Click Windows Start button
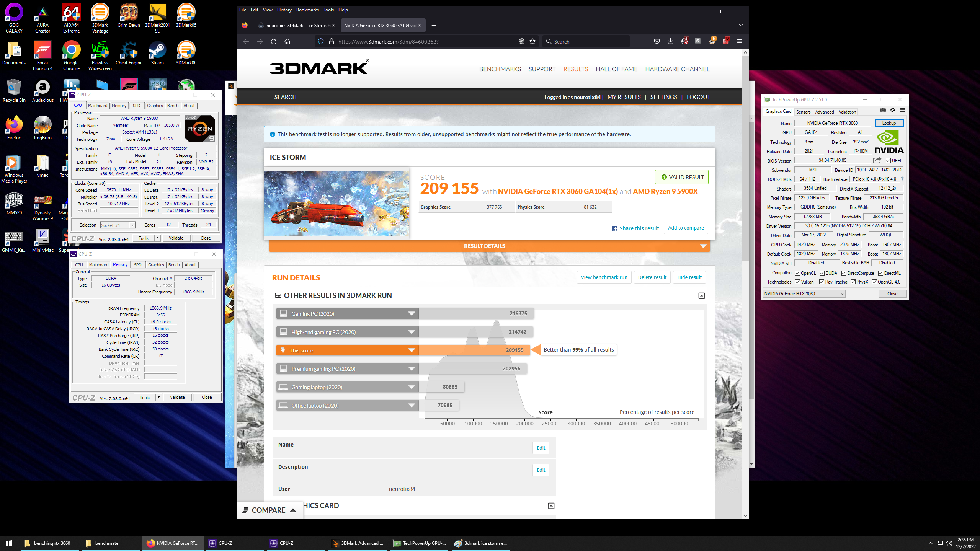980x551 pixels. [x=9, y=543]
